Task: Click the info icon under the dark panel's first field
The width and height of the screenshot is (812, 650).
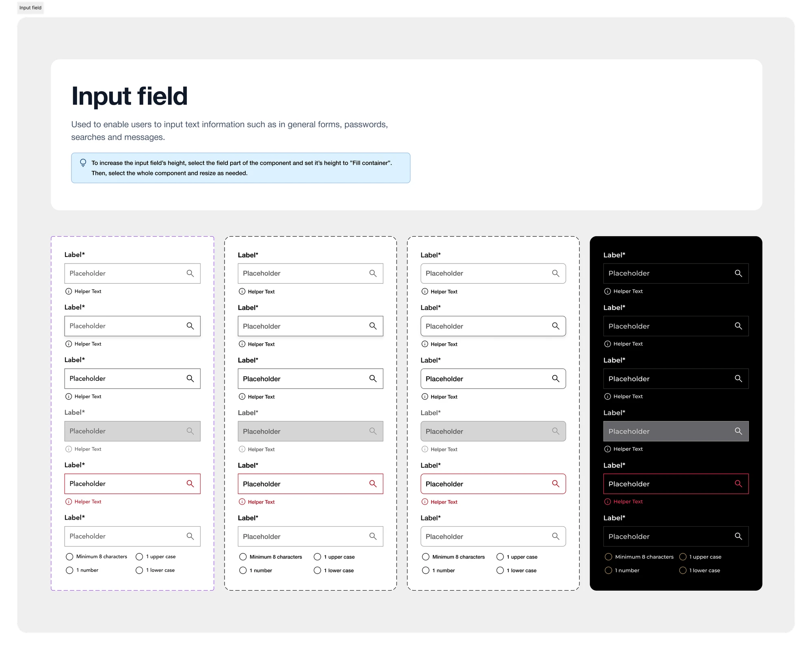Action: 608,292
